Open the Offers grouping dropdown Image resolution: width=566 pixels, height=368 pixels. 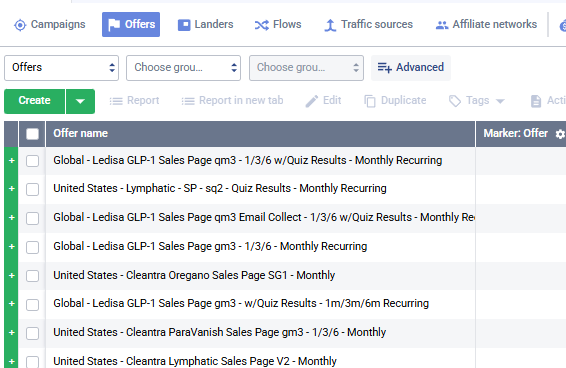tap(61, 68)
